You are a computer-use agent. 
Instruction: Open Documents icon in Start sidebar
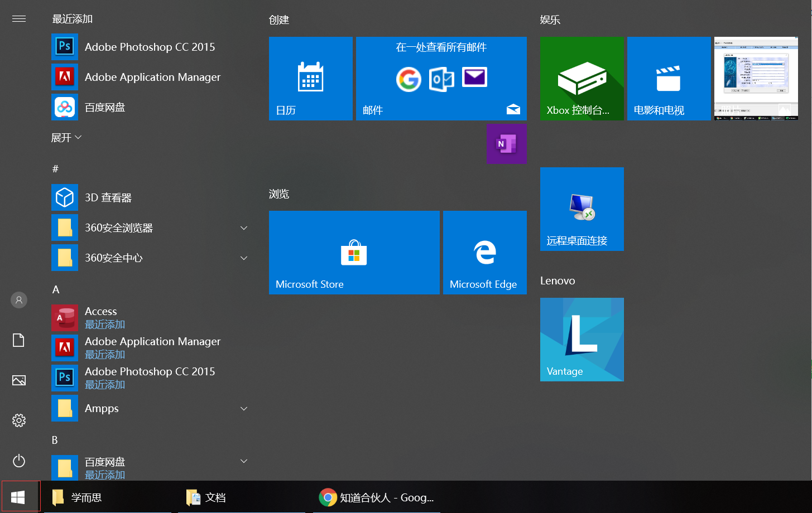[19, 340]
